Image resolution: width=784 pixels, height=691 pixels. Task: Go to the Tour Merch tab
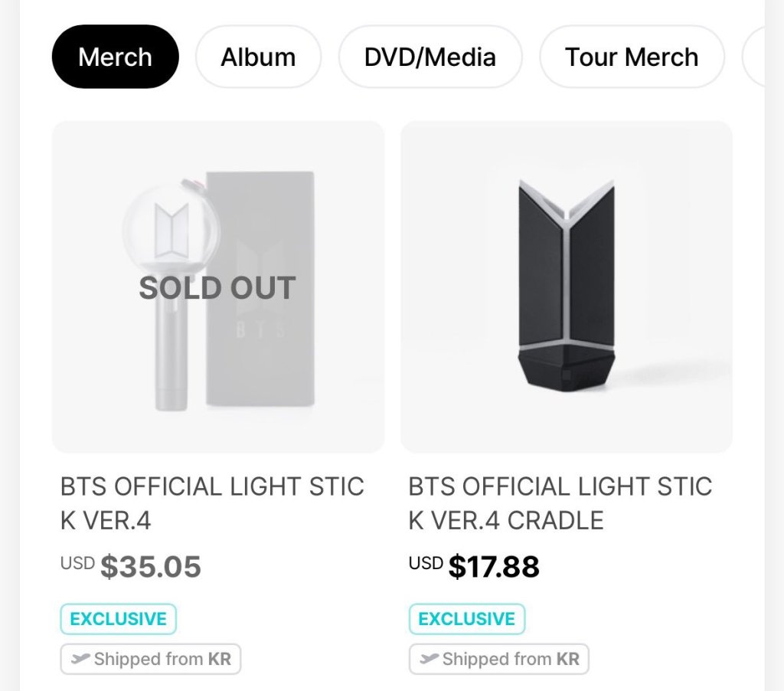click(x=632, y=57)
